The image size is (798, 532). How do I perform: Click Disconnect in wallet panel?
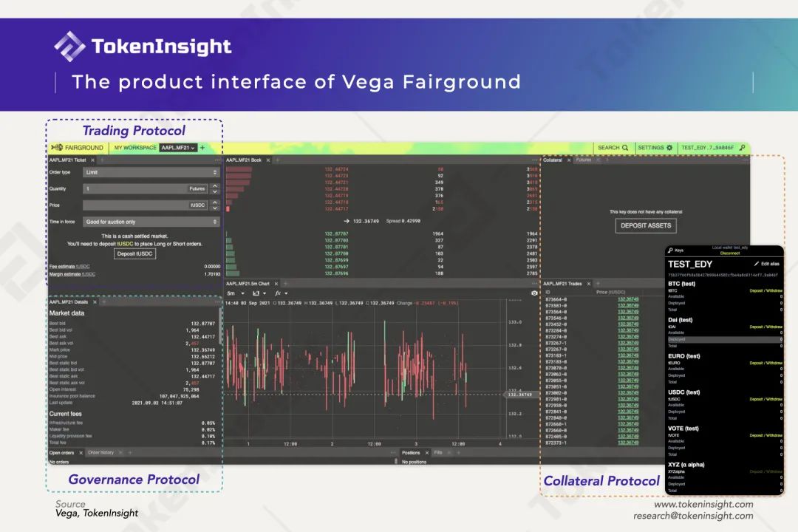click(x=730, y=253)
